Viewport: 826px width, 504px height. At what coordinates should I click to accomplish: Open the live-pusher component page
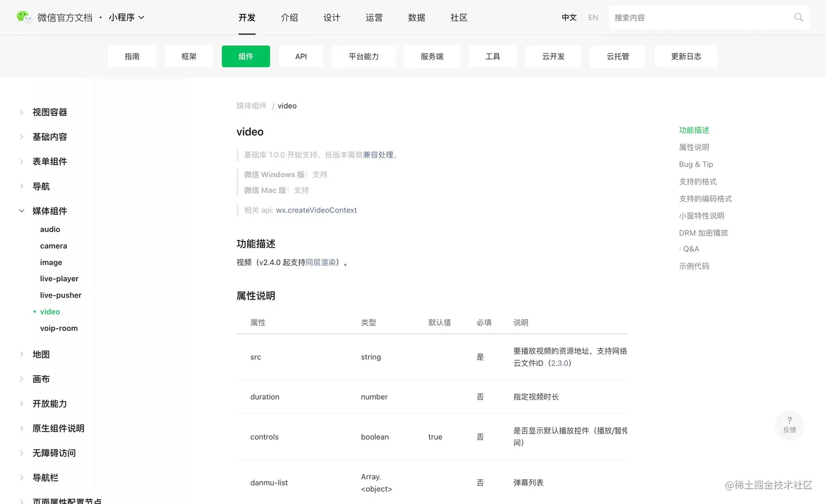pos(61,295)
